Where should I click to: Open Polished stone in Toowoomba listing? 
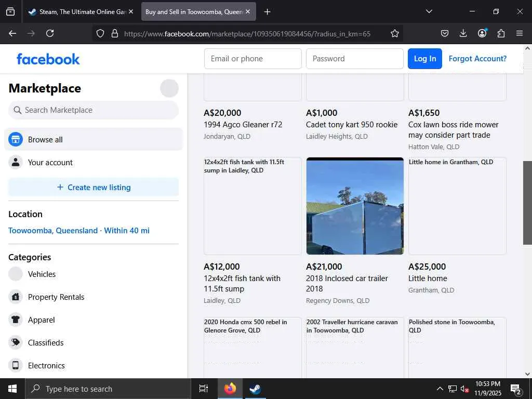tap(457, 348)
